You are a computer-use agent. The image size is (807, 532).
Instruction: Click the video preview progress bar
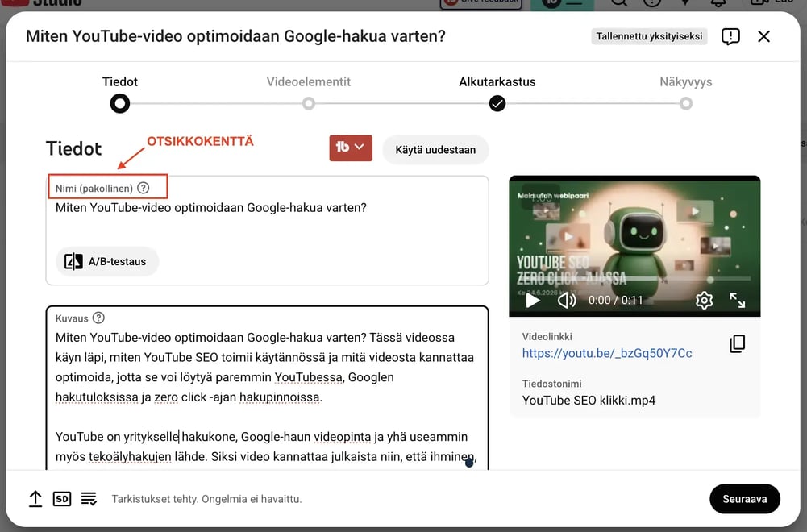(x=634, y=280)
